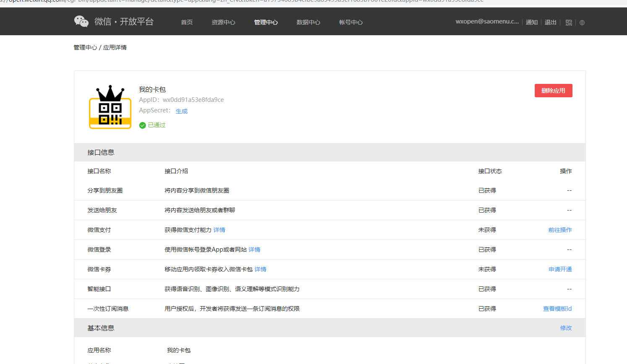Click 前往操作 for 微信支付
The width and height of the screenshot is (627, 364).
(x=560, y=230)
